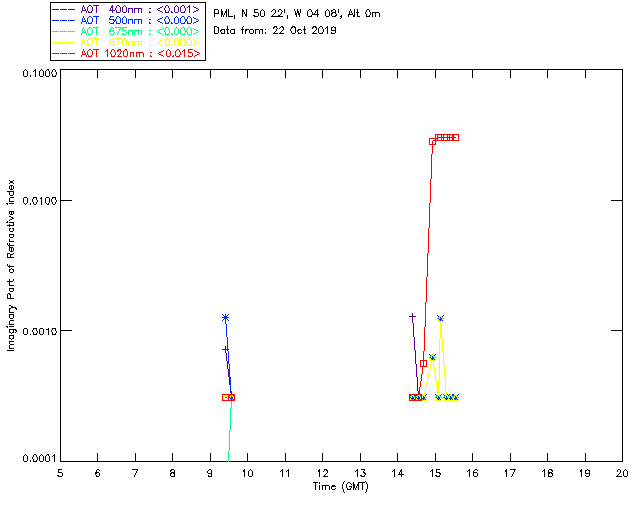Click the x-axis title 'Time (GMT)'

(x=340, y=487)
